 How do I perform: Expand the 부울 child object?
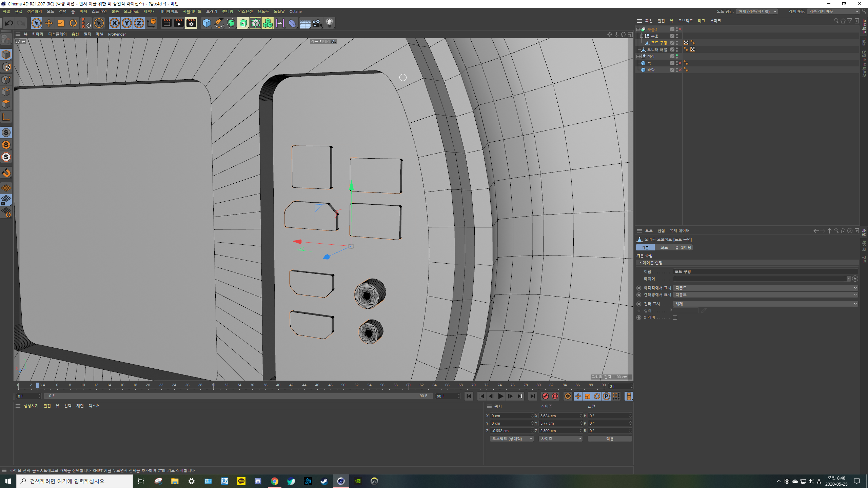642,36
